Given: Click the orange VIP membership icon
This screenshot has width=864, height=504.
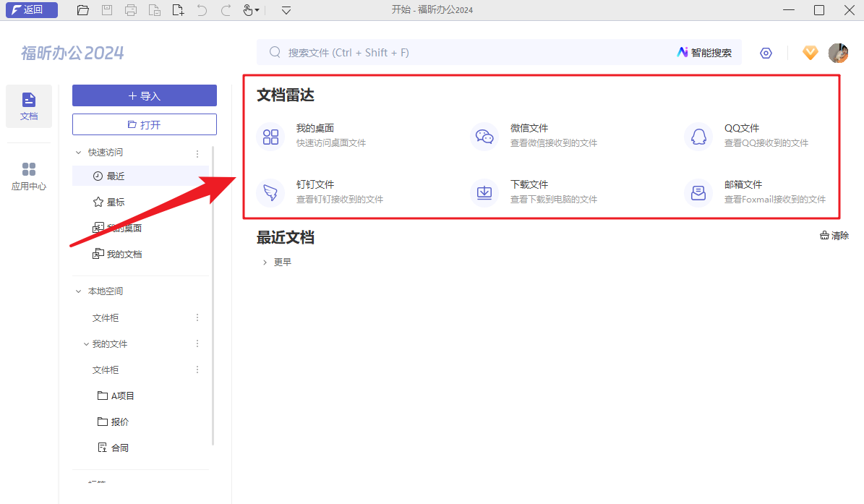Looking at the screenshot, I should tap(810, 52).
